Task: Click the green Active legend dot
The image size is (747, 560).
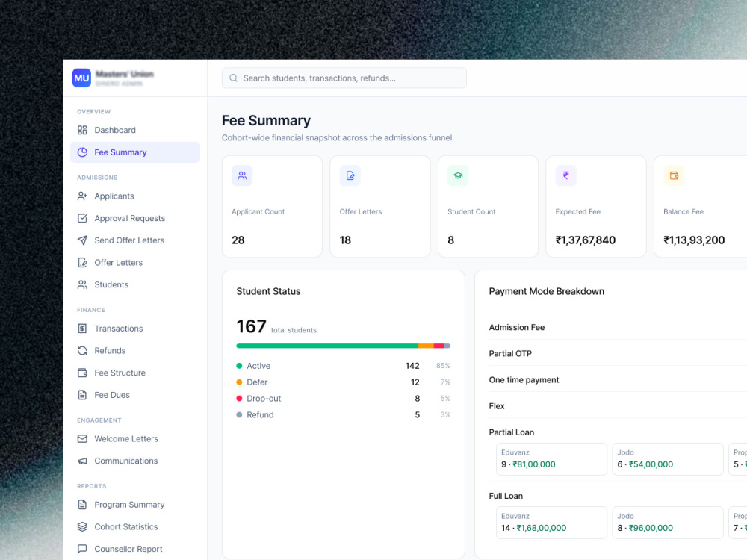Action: point(239,366)
